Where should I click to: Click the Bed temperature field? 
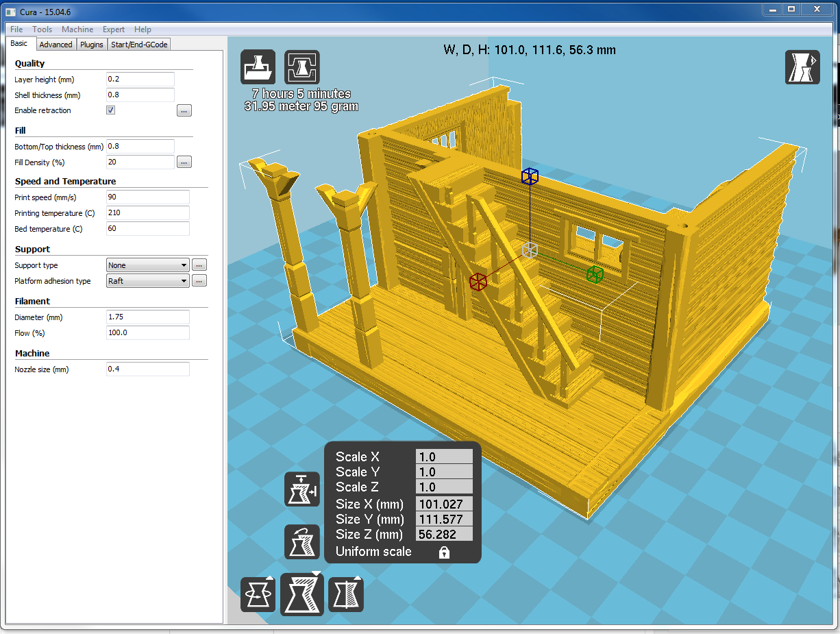(148, 229)
